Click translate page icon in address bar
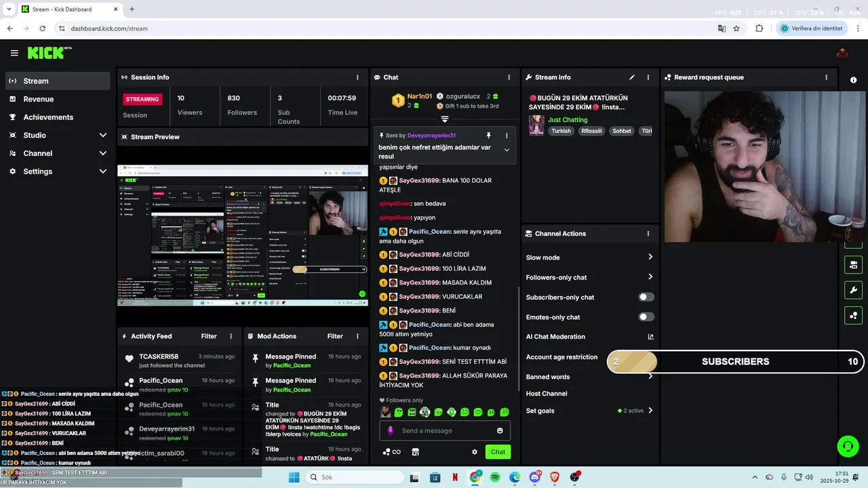The width and height of the screenshot is (868, 488). tap(722, 28)
